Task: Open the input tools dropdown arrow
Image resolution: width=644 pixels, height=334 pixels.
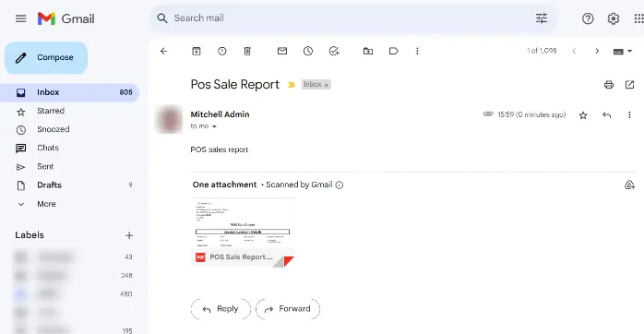Action: tap(629, 52)
